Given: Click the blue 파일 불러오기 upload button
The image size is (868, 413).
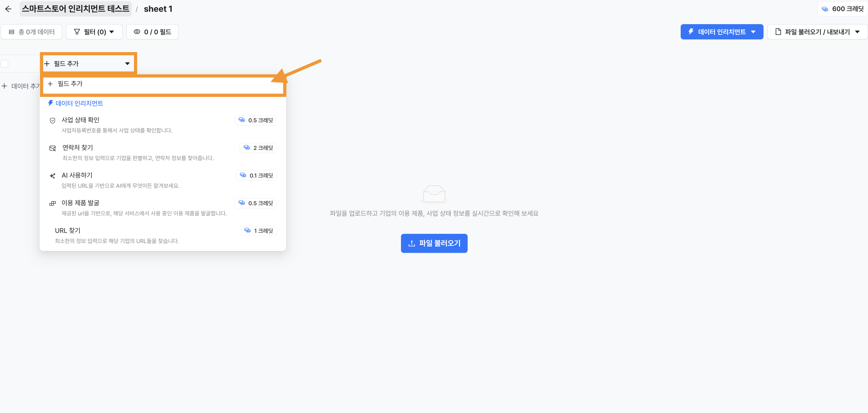Looking at the screenshot, I should pyautogui.click(x=434, y=243).
